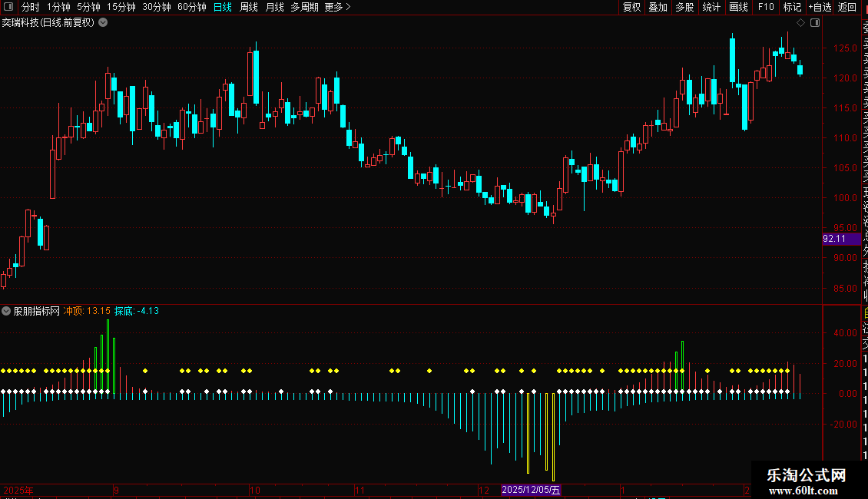Image resolution: width=868 pixels, height=499 pixels.
Task: Click the 92.11 price marker on axis
Action: click(x=841, y=239)
